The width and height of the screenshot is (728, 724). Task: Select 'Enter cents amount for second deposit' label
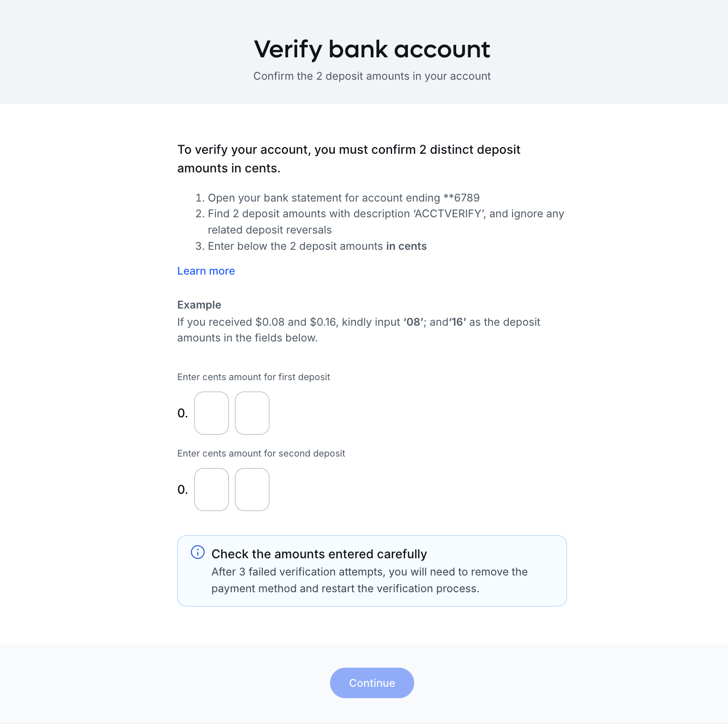pos(261,453)
